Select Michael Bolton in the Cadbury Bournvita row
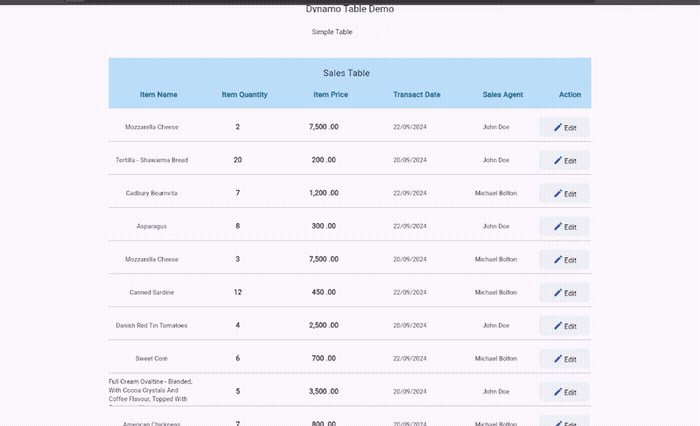This screenshot has height=426, width=700. [496, 193]
